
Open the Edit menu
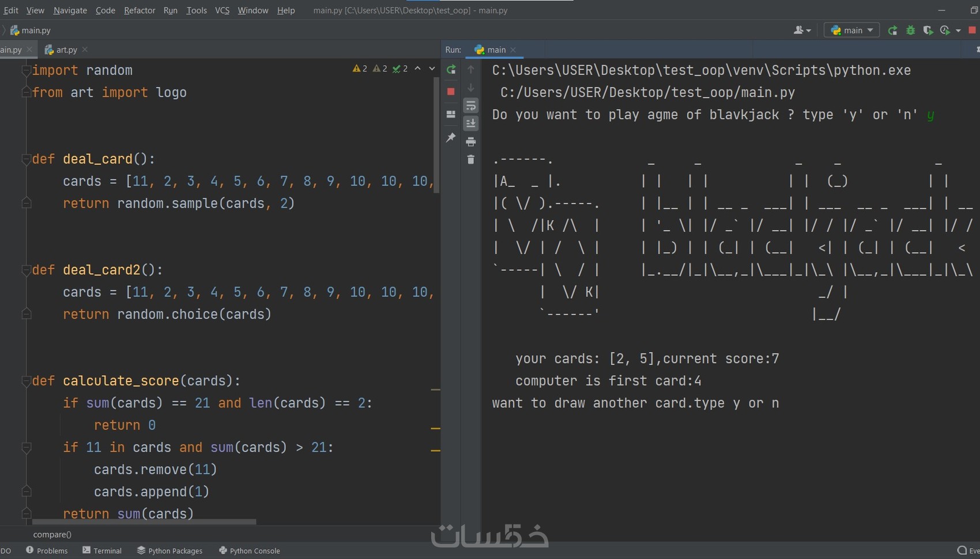[11, 10]
